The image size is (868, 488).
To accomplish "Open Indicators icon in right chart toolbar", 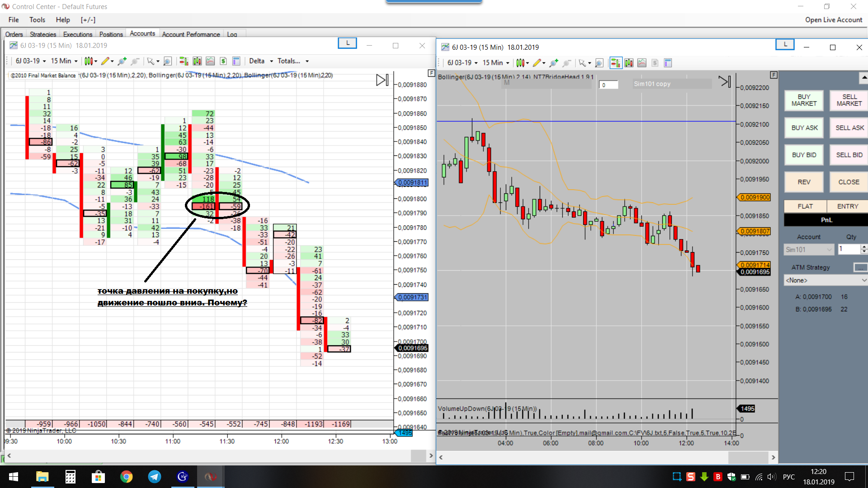I will pyautogui.click(x=642, y=63).
